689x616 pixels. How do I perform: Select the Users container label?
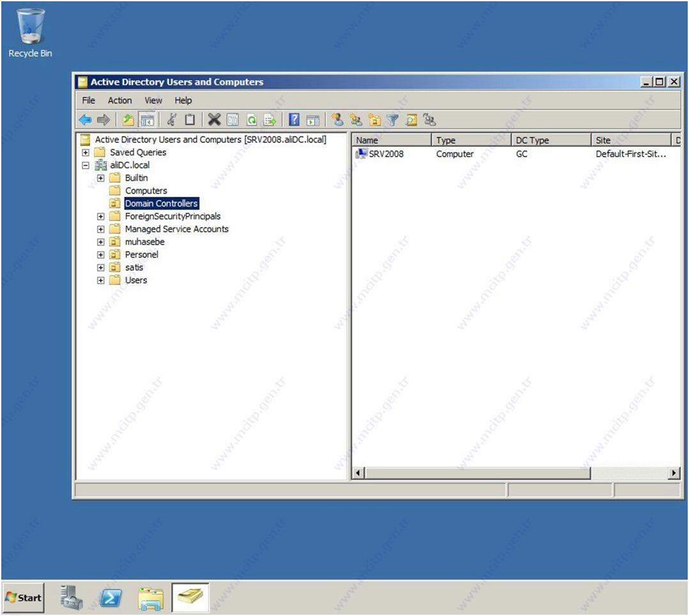(x=135, y=281)
